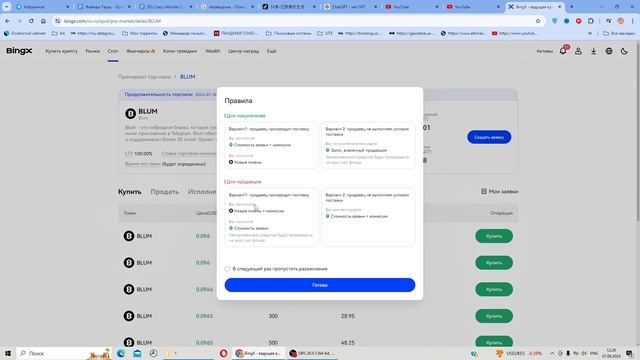
Task: Open the tab search dropdown arrow
Action: pyautogui.click(x=7, y=7)
